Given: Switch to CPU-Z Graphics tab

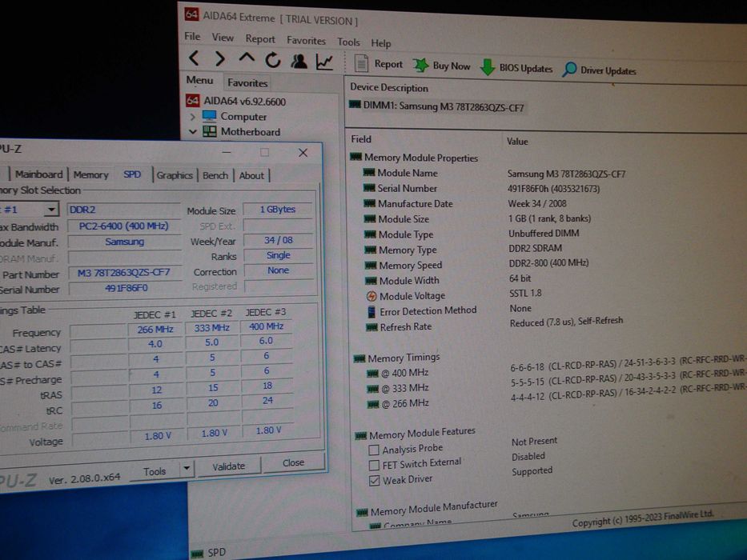Looking at the screenshot, I should tap(175, 175).
